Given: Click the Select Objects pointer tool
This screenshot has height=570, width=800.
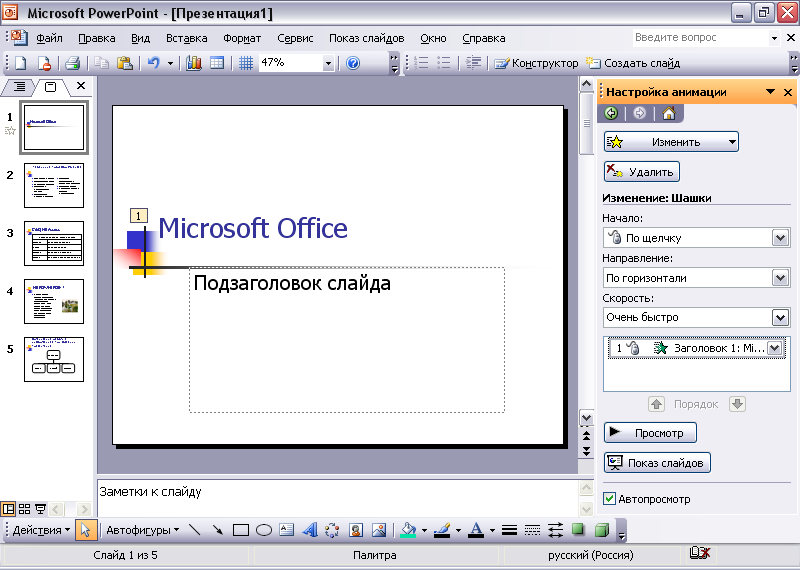Looking at the screenshot, I should tap(85, 530).
